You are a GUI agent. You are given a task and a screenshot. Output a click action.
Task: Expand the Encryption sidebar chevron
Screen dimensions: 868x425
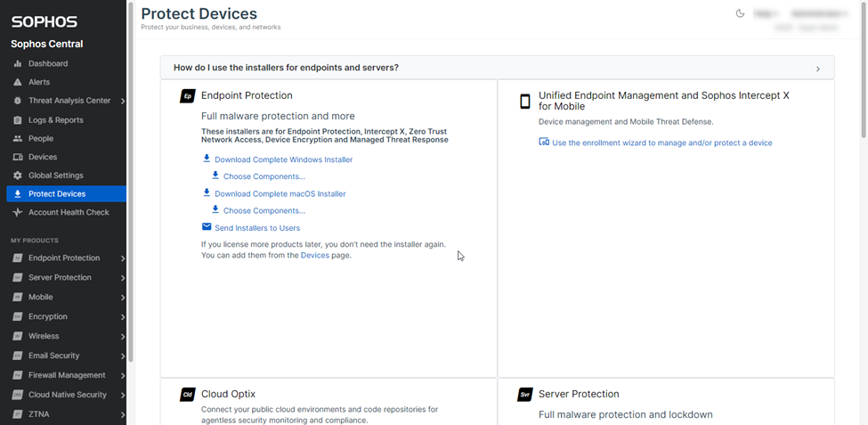pyautogui.click(x=122, y=317)
